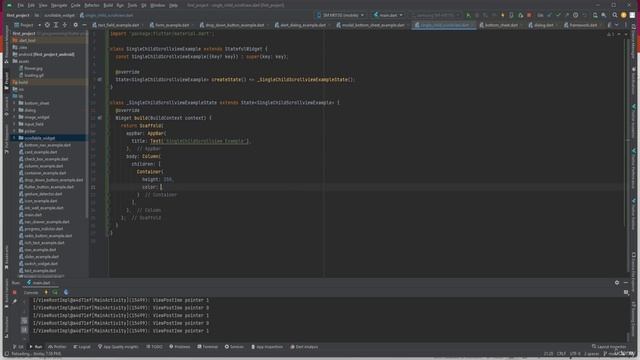The width and height of the screenshot is (640, 360).
Task: Open the Help menu
Action: pos(173,5)
